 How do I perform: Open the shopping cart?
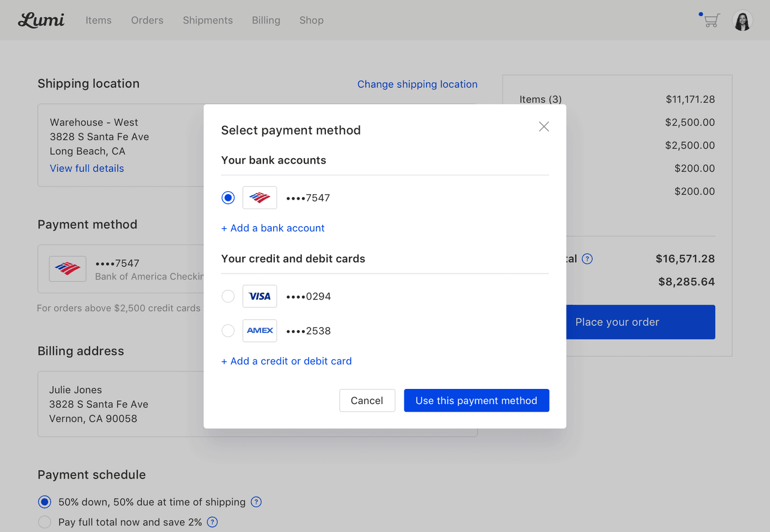click(x=711, y=20)
